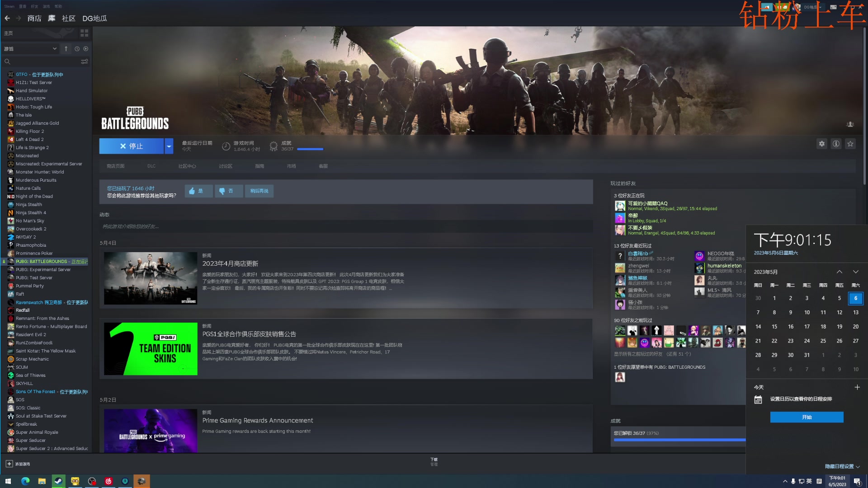Click Steam icon in taskbar
The height and width of the screenshot is (488, 868).
(58, 481)
